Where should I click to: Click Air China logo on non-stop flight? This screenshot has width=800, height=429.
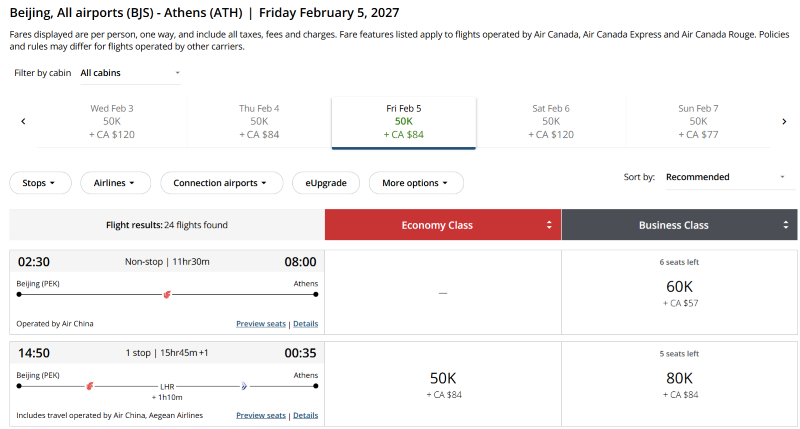(167, 295)
